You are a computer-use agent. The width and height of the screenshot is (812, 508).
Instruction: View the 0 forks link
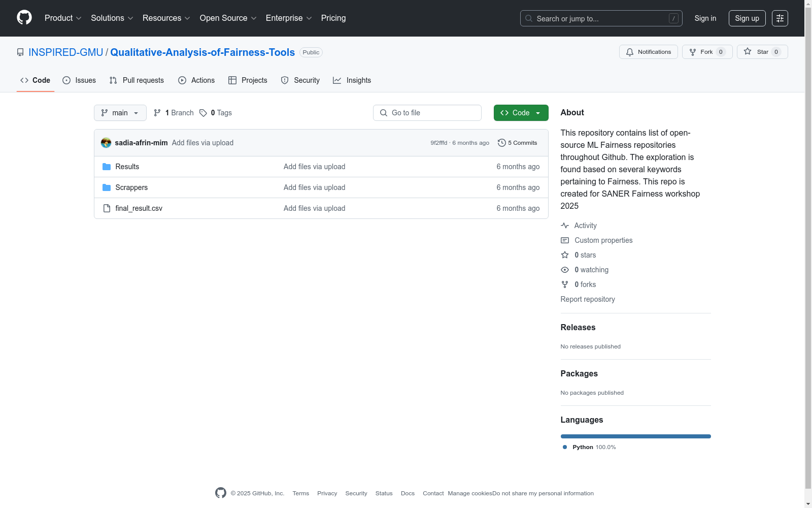click(x=579, y=284)
